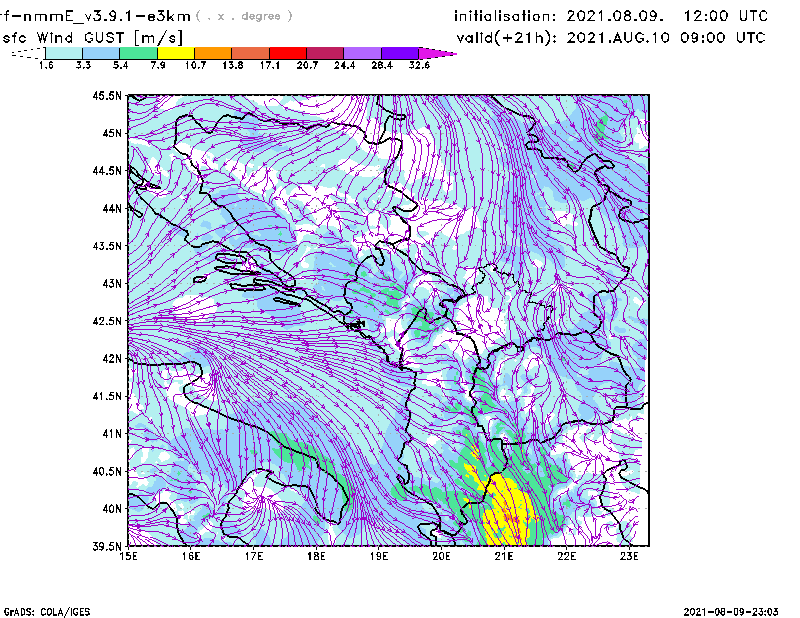Click the 'initialisation: 2021.08.09. 12:00 UTC' line
This screenshot has width=800, height=618.
(611, 16)
